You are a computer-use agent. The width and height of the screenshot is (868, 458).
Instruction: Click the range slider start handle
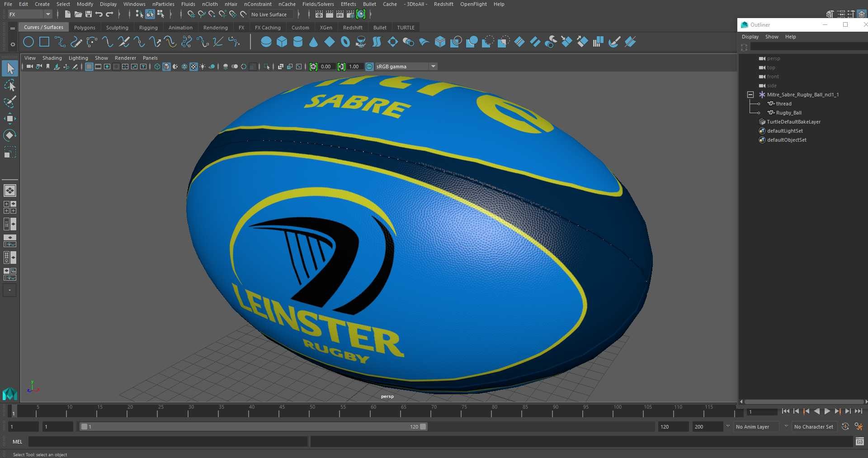tap(84, 427)
